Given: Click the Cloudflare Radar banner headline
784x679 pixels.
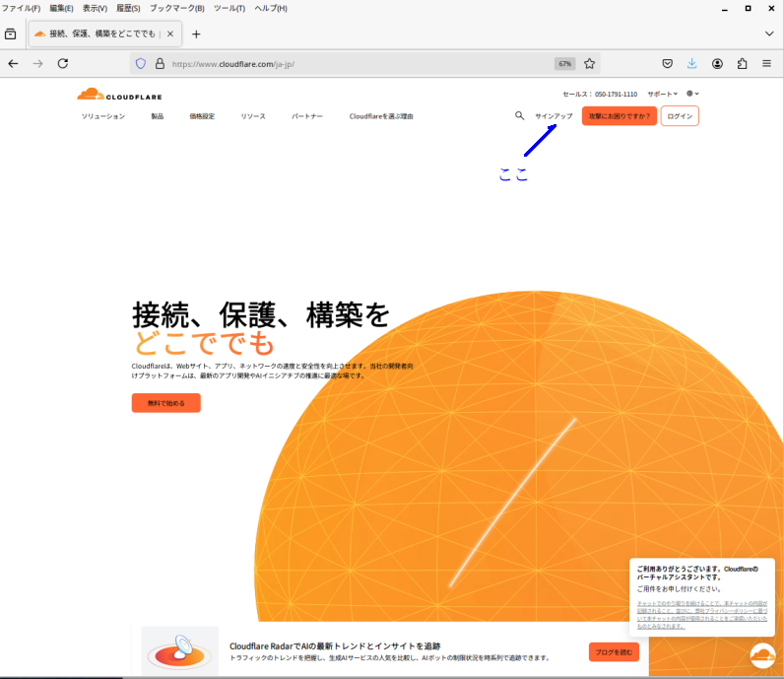Looking at the screenshot, I should tap(335, 645).
